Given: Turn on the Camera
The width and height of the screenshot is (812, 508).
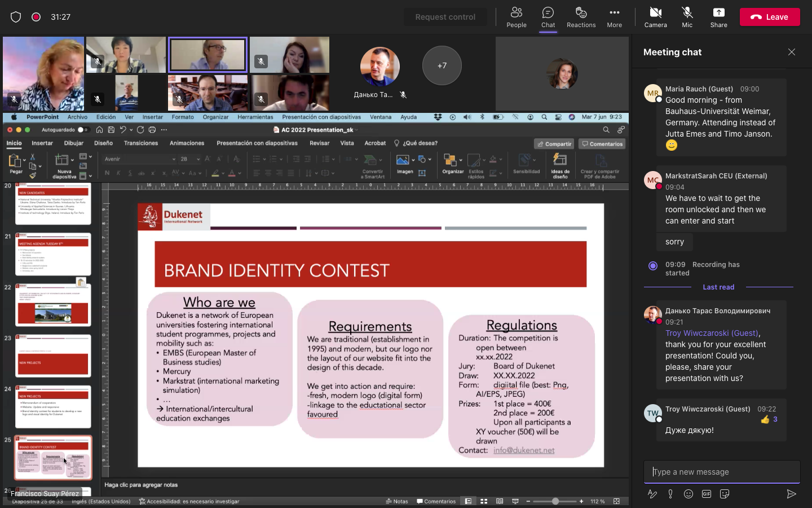Looking at the screenshot, I should point(655,17).
